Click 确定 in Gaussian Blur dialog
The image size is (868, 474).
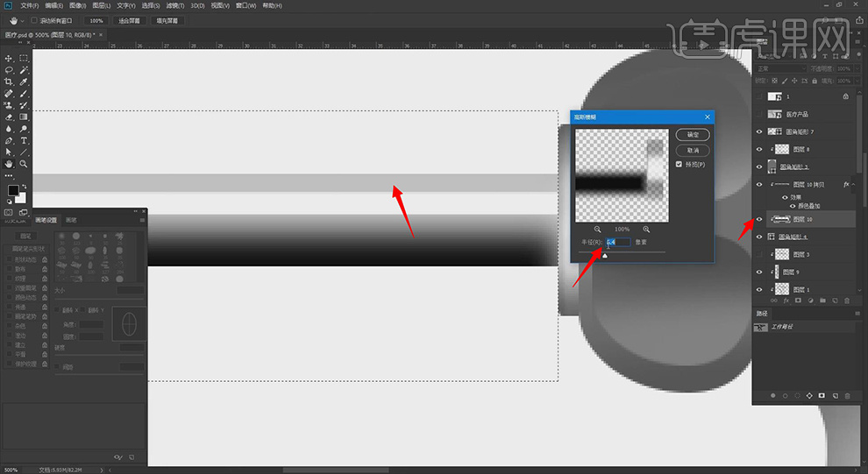pos(693,134)
